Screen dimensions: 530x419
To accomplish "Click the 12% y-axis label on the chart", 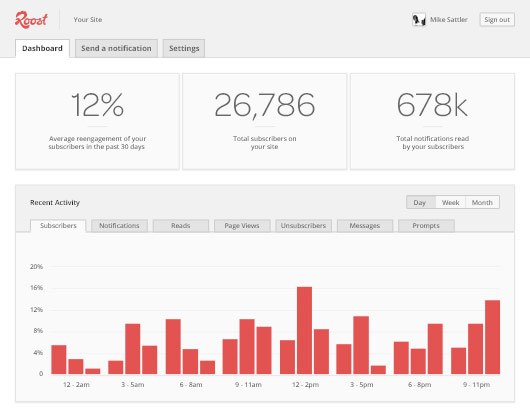I will click(x=37, y=310).
